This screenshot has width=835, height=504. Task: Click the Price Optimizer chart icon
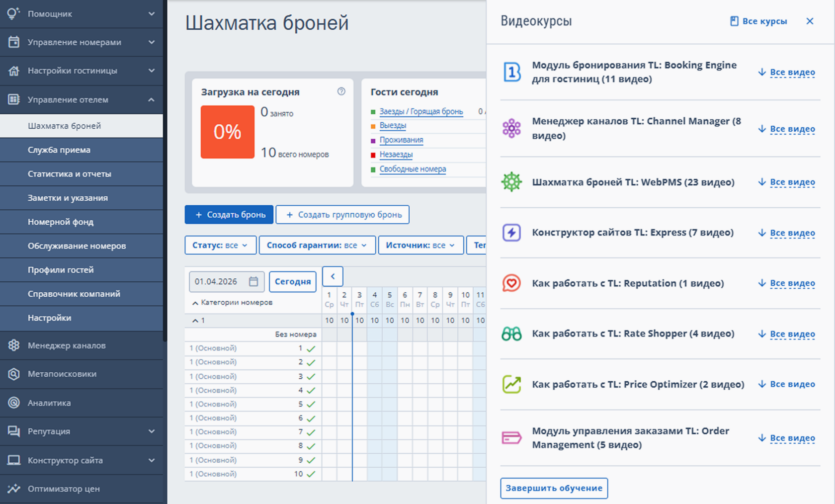pos(511,384)
